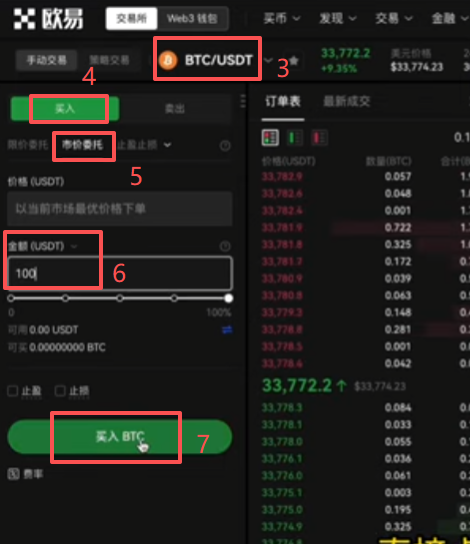The width and height of the screenshot is (470, 544).
Task: Add BTC/USDT to favorites with star icon
Action: coord(294,61)
